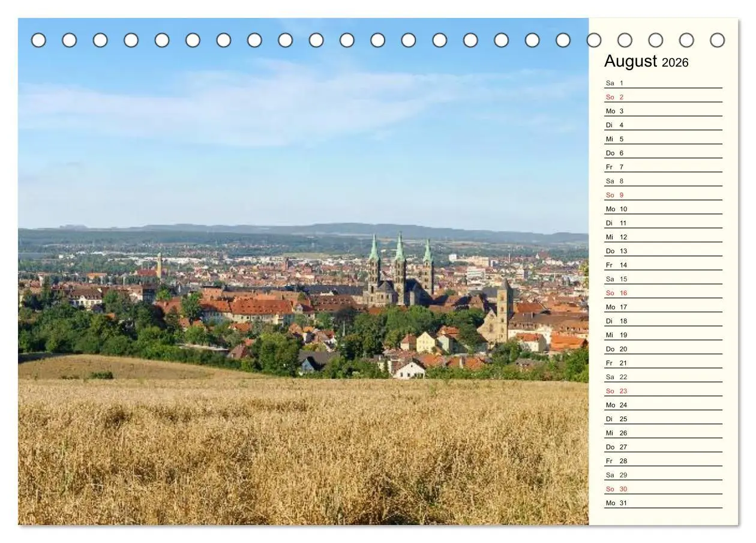Screen dimensions: 756x543
Task: Select the Di 11 date row
Action: (x=663, y=223)
